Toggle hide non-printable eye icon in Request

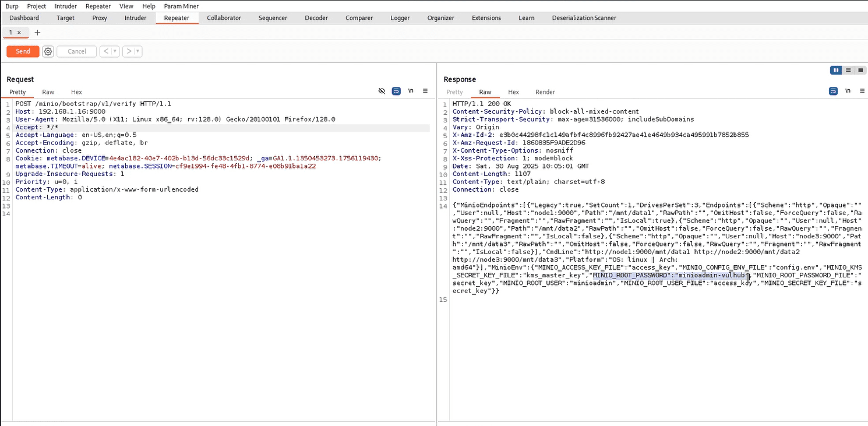382,91
